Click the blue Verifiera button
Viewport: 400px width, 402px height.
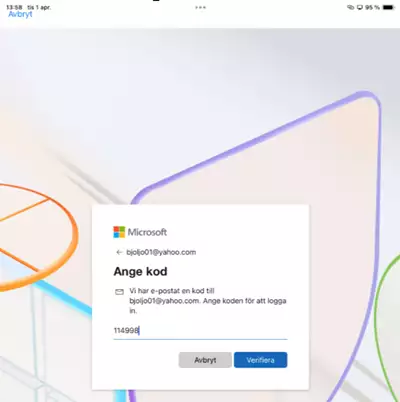pyautogui.click(x=260, y=360)
